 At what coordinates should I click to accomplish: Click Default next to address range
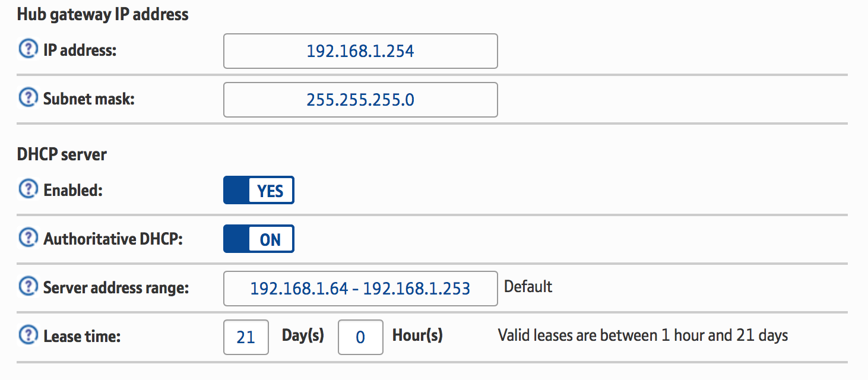point(528,287)
